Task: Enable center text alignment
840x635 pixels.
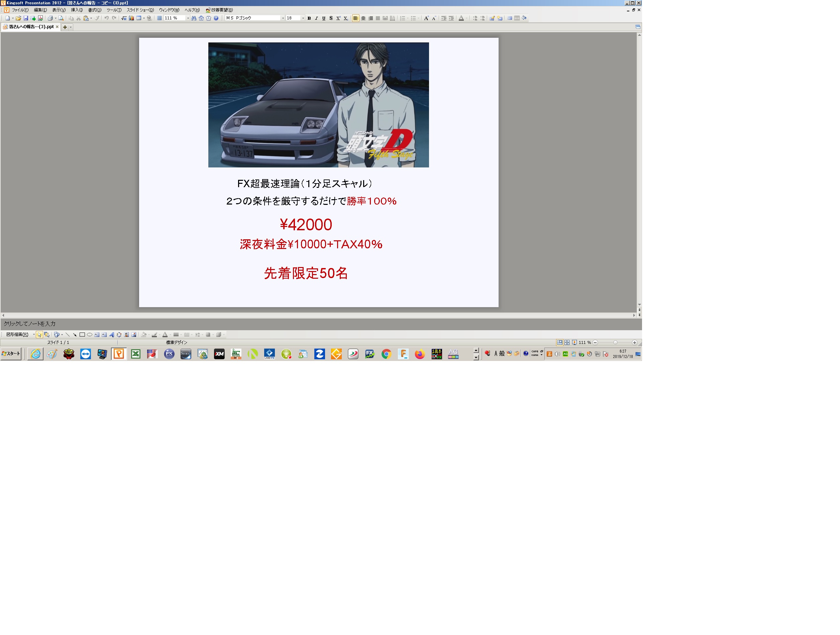Action: (363, 18)
